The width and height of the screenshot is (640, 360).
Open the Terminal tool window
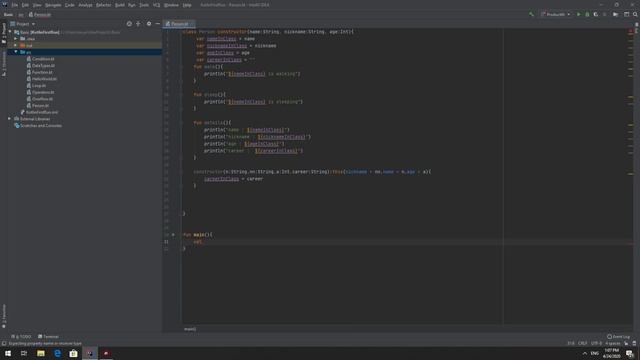point(48,337)
